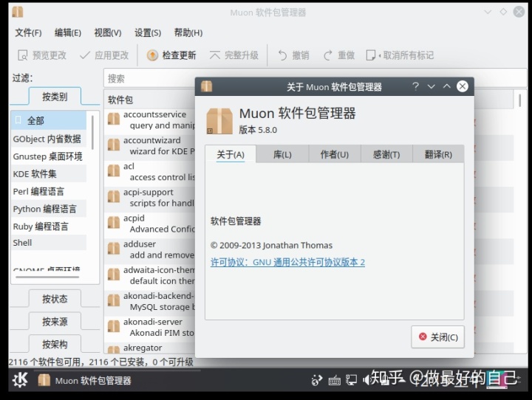Viewport: 532px width, 400px height.
Task: Select GObject 内省数据 category
Action: [49, 139]
